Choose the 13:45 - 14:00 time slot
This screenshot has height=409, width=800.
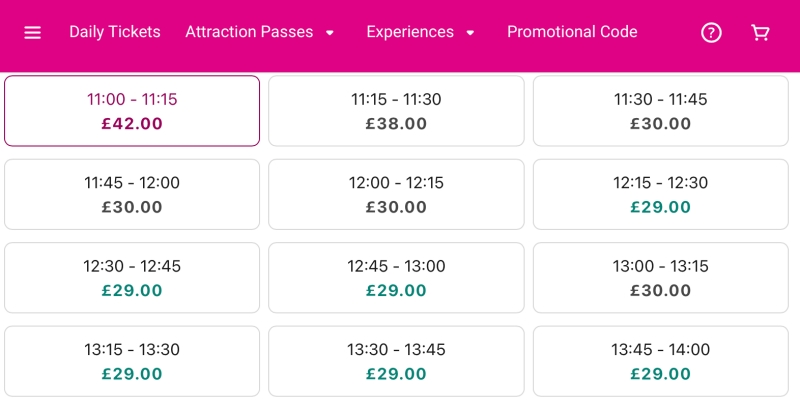[x=661, y=361]
